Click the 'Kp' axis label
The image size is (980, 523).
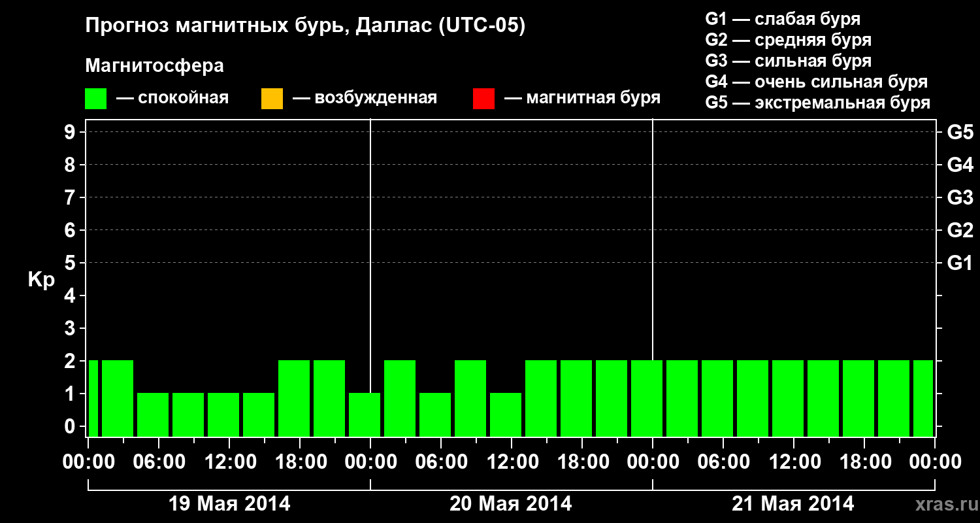pyautogui.click(x=41, y=280)
